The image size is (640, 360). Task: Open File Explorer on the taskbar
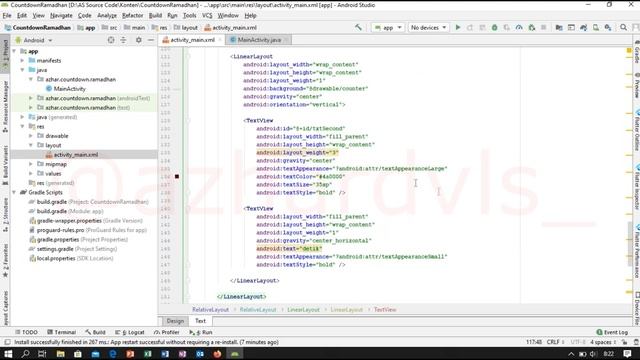[60, 354]
